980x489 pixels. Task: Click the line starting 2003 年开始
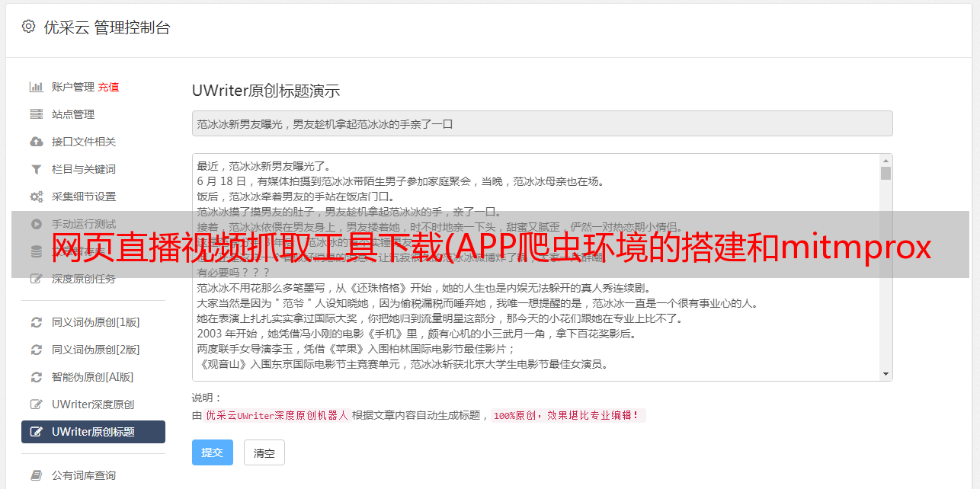416,334
